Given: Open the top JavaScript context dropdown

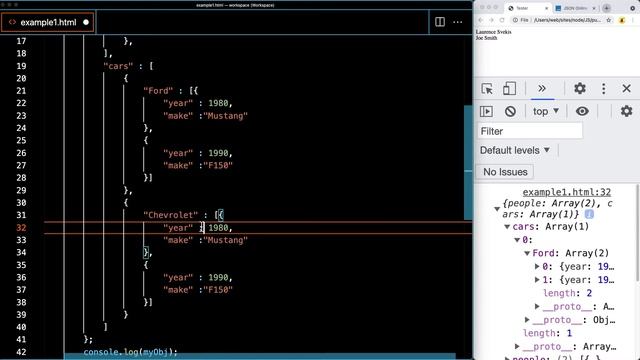Looking at the screenshot, I should tap(546, 111).
